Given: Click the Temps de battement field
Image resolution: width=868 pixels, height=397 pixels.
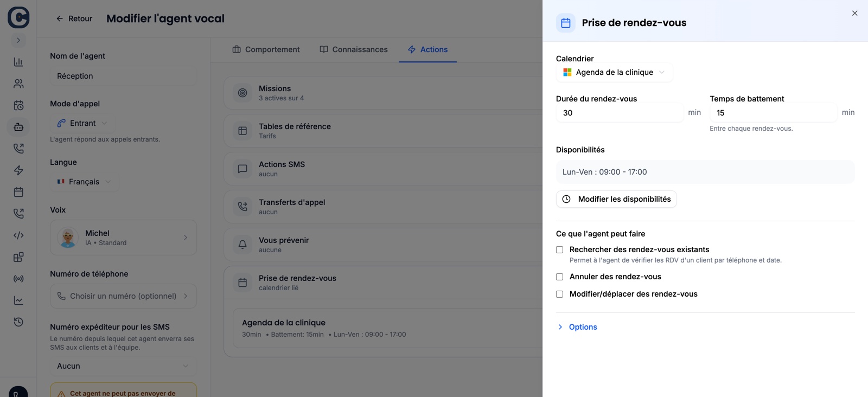Looking at the screenshot, I should tap(773, 113).
